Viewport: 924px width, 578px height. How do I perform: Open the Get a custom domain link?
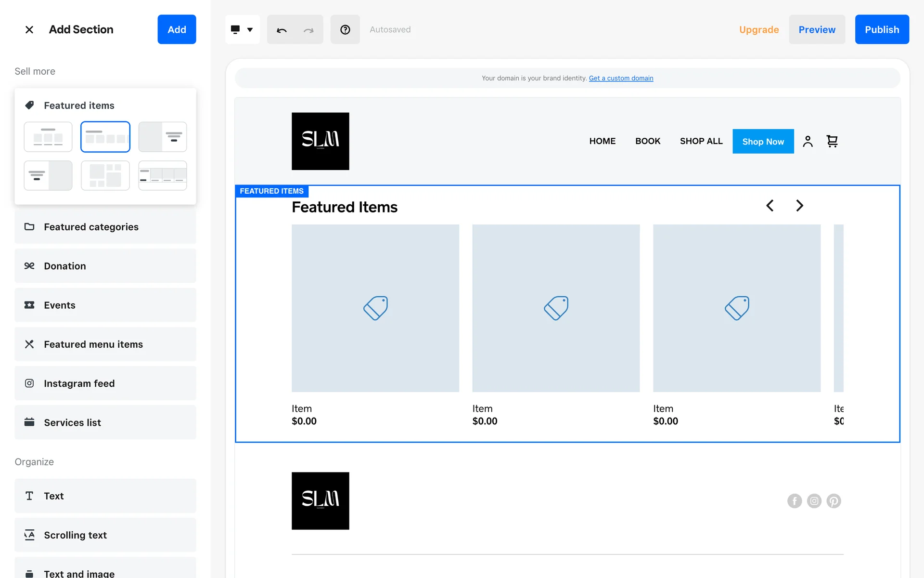coord(621,78)
